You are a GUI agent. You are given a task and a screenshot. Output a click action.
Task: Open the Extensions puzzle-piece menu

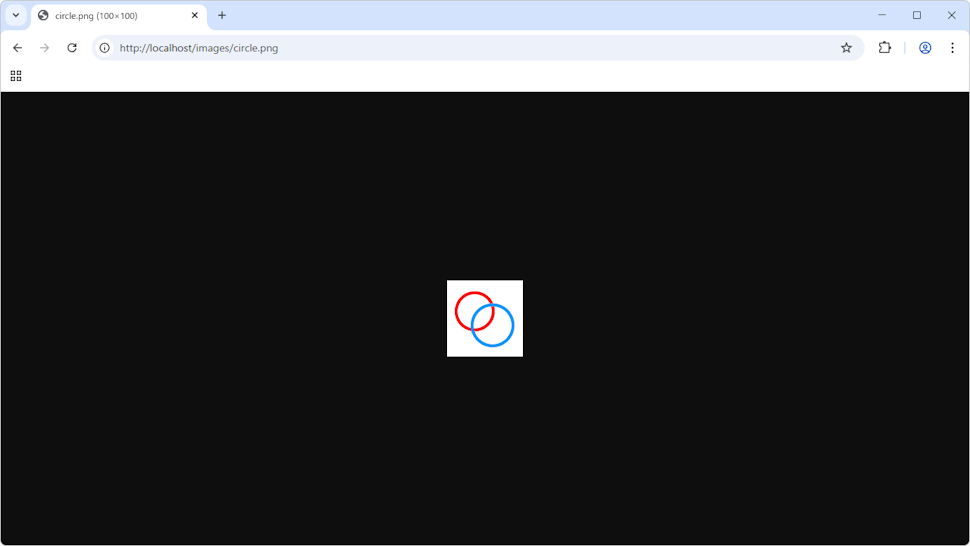pyautogui.click(x=884, y=48)
